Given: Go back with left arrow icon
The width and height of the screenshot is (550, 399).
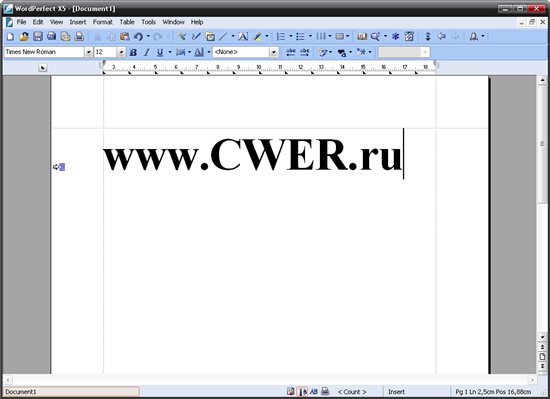Looking at the screenshot, I should pyautogui.click(x=441, y=36).
